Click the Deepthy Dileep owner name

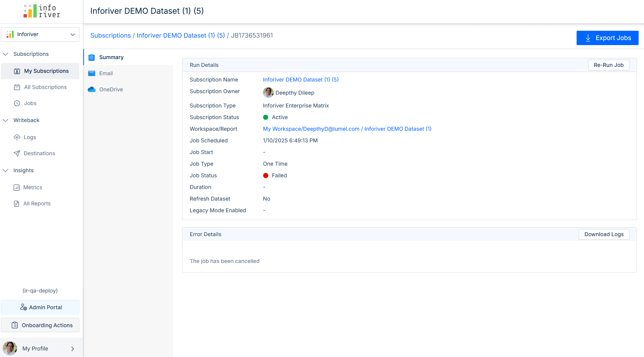[295, 93]
